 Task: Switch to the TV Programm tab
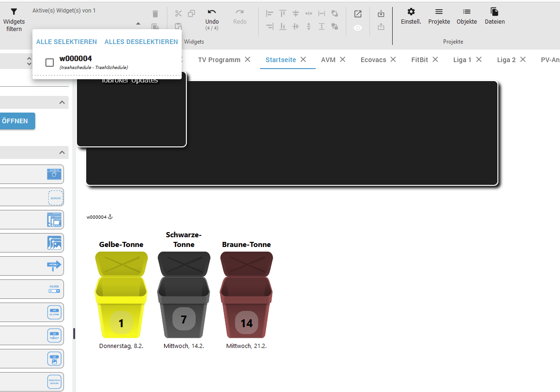[219, 60]
